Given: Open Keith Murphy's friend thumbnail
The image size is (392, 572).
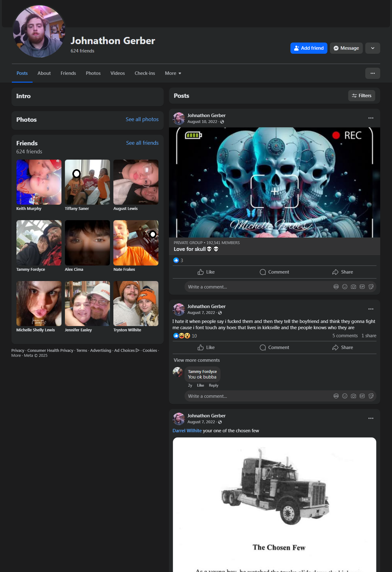Looking at the screenshot, I should (x=39, y=182).
